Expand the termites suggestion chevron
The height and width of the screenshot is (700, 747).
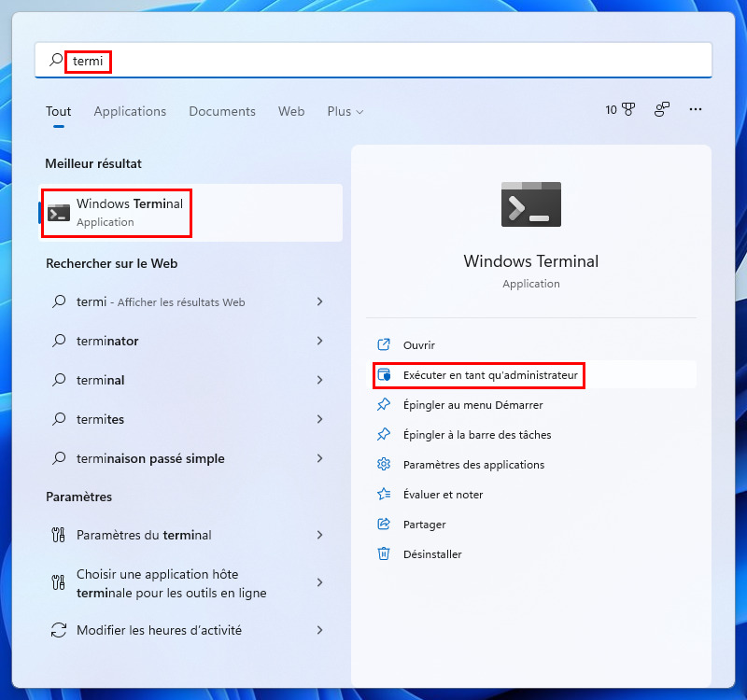pyautogui.click(x=319, y=420)
